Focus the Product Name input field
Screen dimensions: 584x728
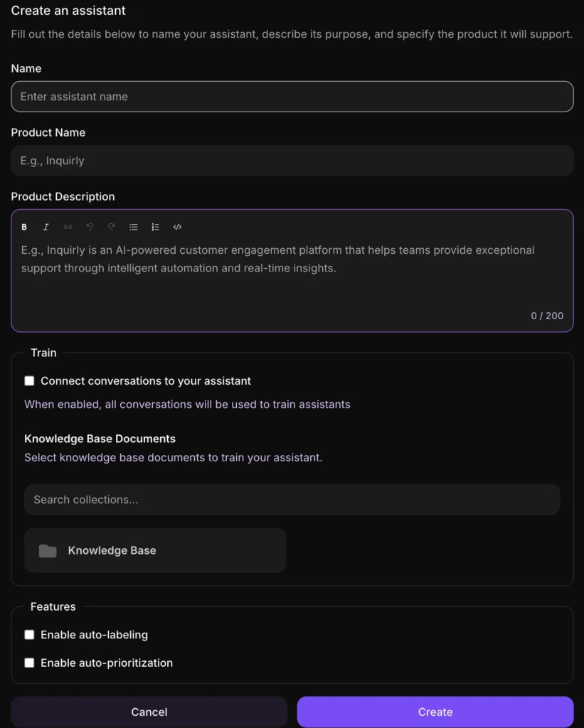click(x=292, y=161)
